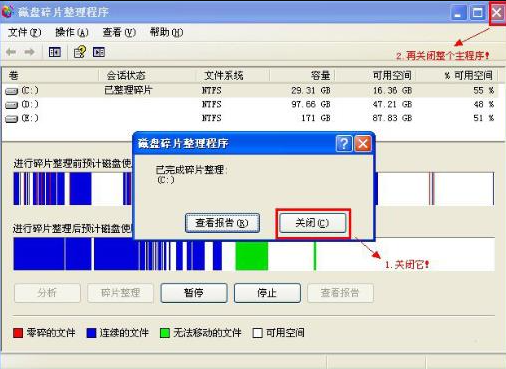Screen dimensions: 506x369
Task: Click the action pane toolbar icon
Action: click(x=99, y=52)
